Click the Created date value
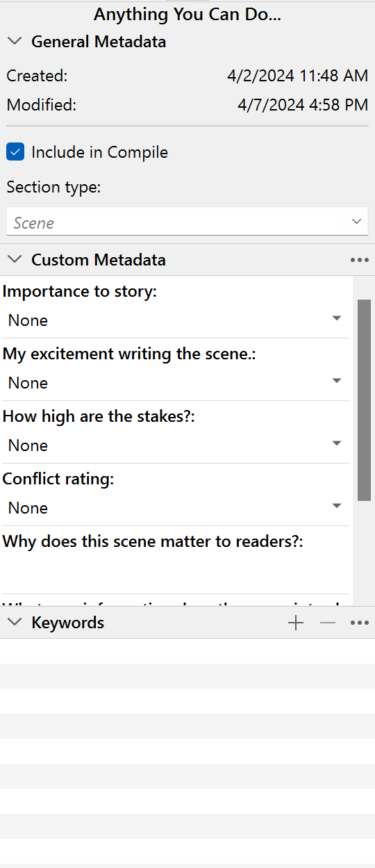 click(x=298, y=76)
